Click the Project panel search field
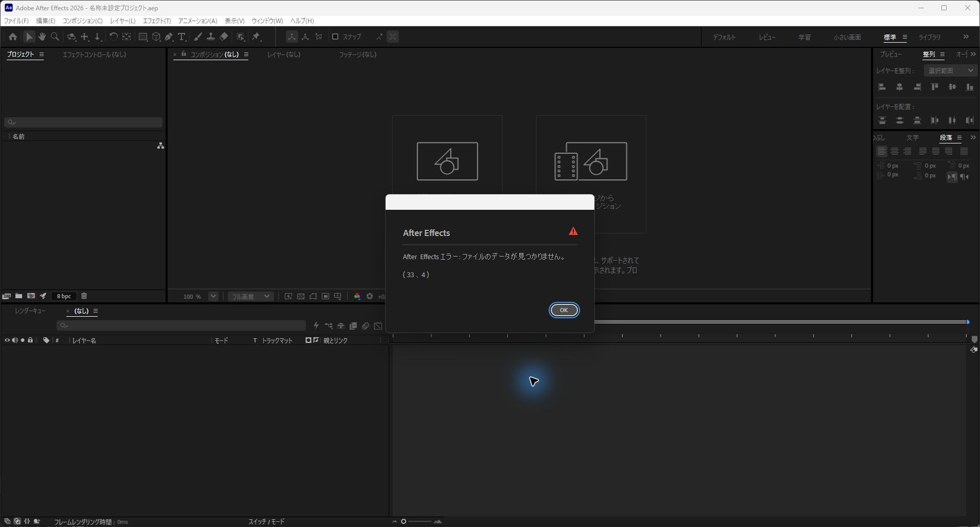This screenshot has width=980, height=527. click(x=83, y=122)
